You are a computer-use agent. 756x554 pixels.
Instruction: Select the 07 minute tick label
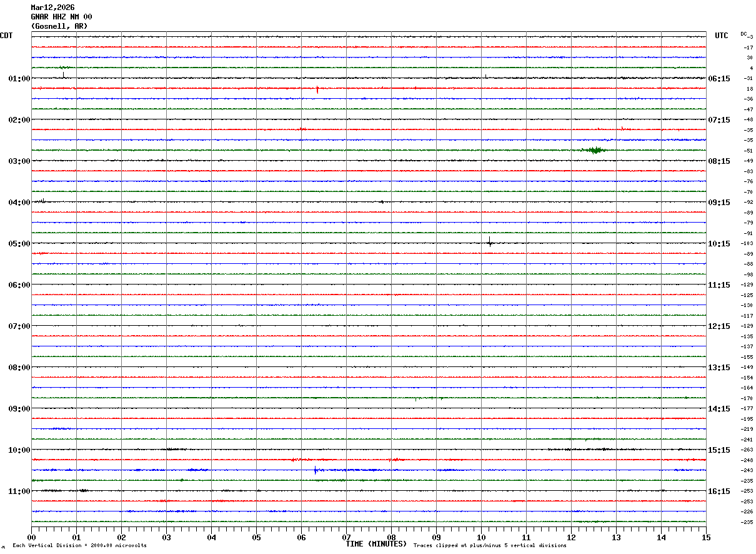(346, 537)
